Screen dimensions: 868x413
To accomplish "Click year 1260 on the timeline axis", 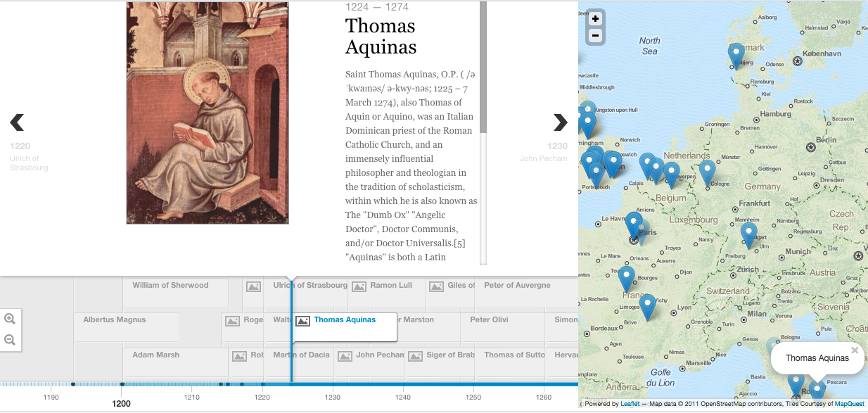I will pyautogui.click(x=544, y=398).
